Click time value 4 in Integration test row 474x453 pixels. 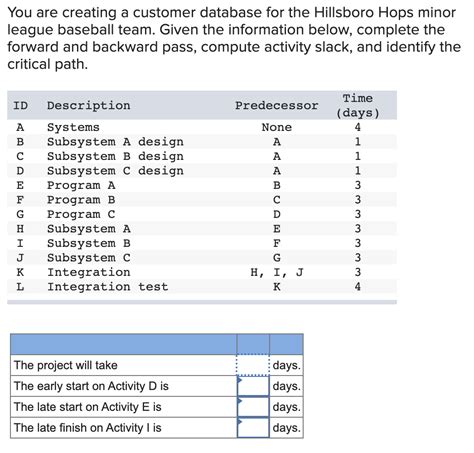pyautogui.click(x=358, y=287)
